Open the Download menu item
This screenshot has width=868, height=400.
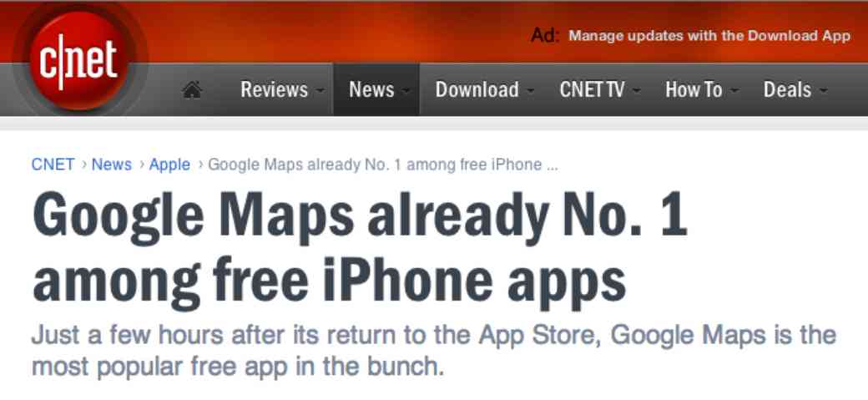pyautogui.click(x=477, y=89)
